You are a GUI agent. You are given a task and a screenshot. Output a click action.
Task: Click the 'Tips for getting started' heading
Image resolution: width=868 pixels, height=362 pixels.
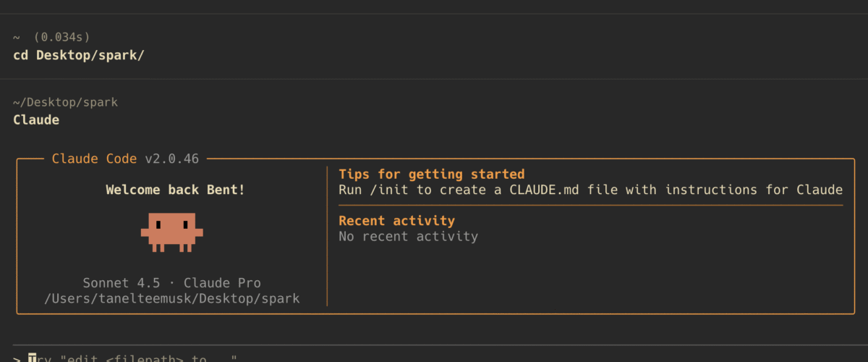432,174
